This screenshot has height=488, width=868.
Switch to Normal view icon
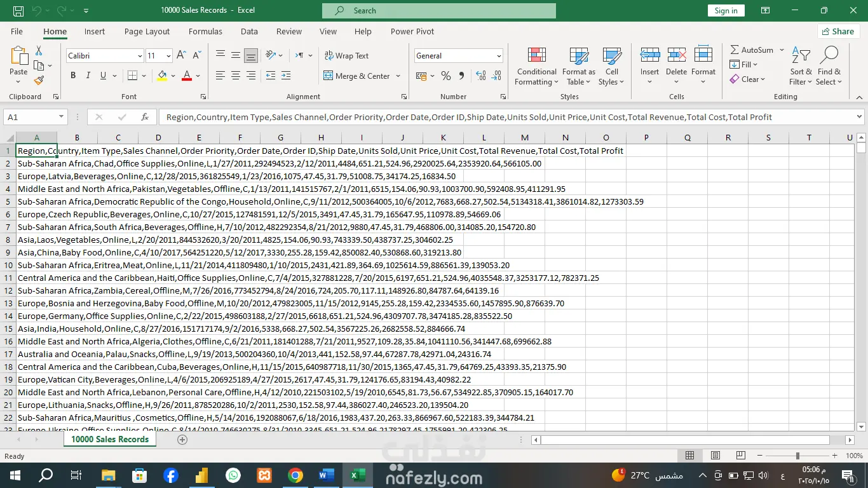690,456
